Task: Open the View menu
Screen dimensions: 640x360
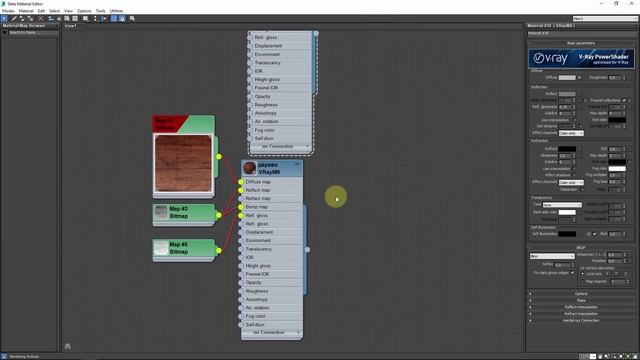Action: pos(68,11)
